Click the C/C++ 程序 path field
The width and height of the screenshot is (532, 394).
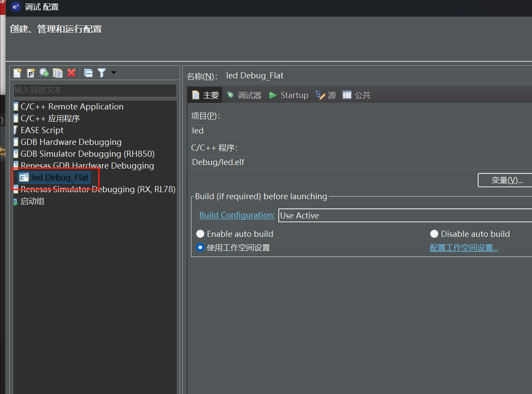tap(362, 162)
